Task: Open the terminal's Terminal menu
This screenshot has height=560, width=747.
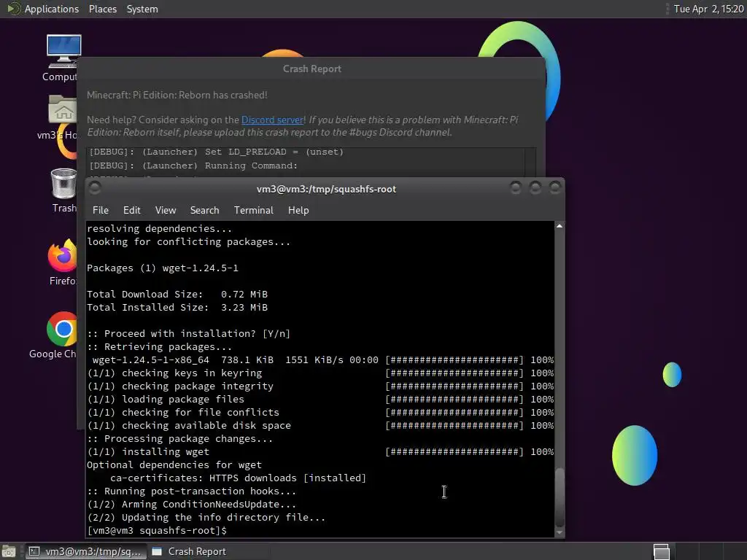Action: 253,210
